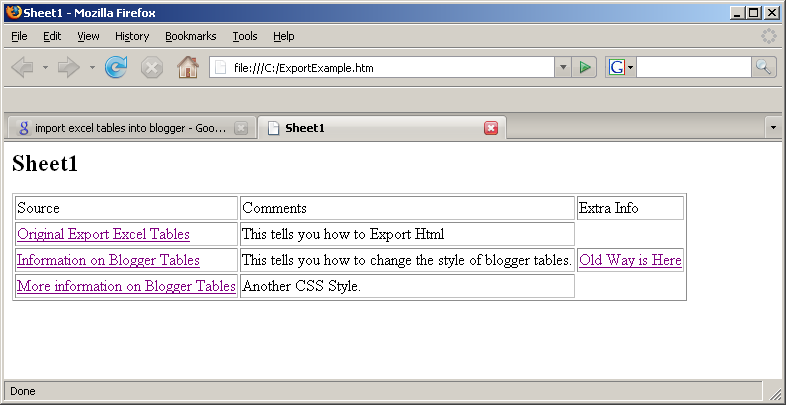Image resolution: width=786 pixels, height=405 pixels.
Task: Minimize the Firefox window
Action: click(x=736, y=14)
